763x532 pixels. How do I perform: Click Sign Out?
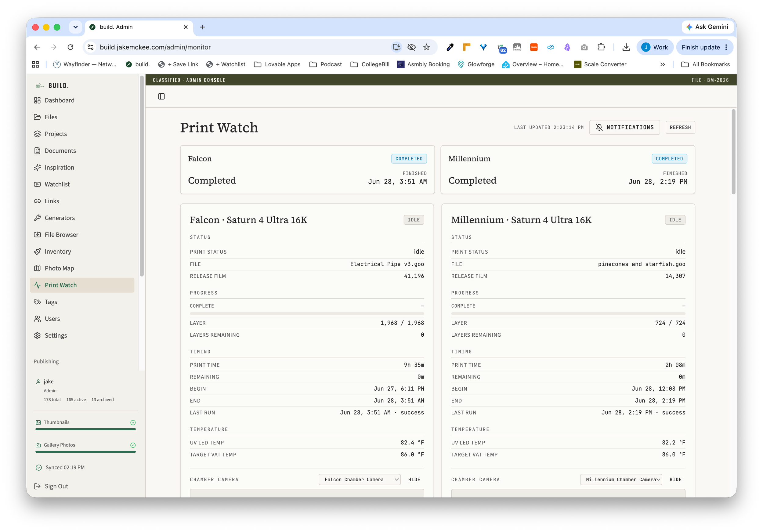tap(51, 486)
